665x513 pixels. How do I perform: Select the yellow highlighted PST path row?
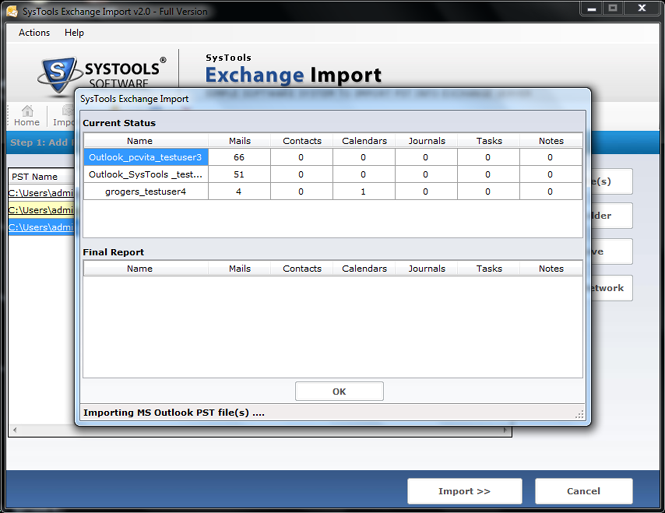pyautogui.click(x=41, y=210)
